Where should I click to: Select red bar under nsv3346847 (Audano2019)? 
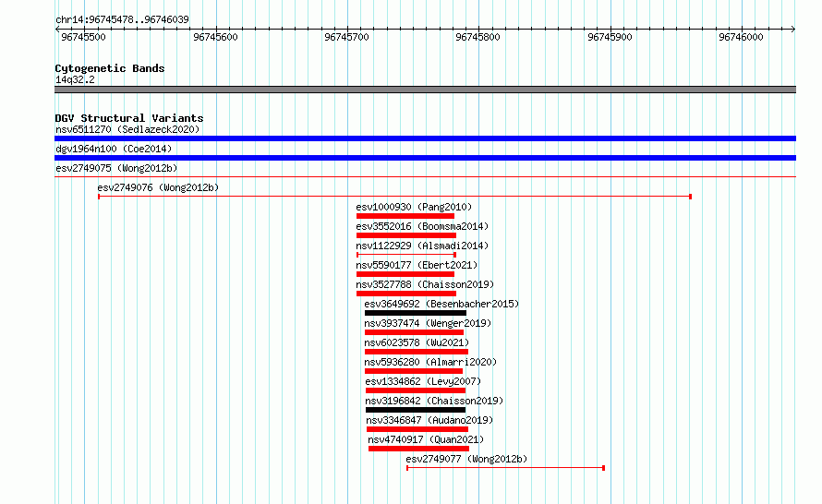417,429
